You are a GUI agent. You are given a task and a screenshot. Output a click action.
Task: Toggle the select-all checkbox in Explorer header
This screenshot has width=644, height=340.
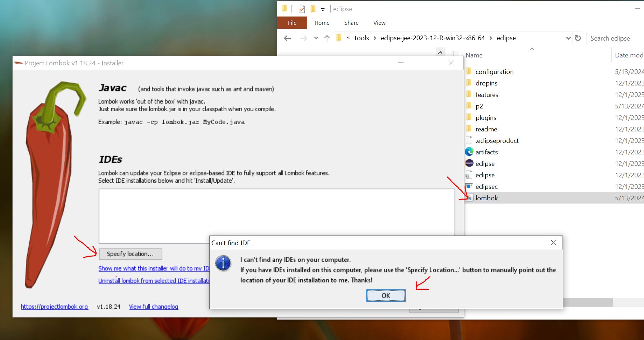(457, 55)
